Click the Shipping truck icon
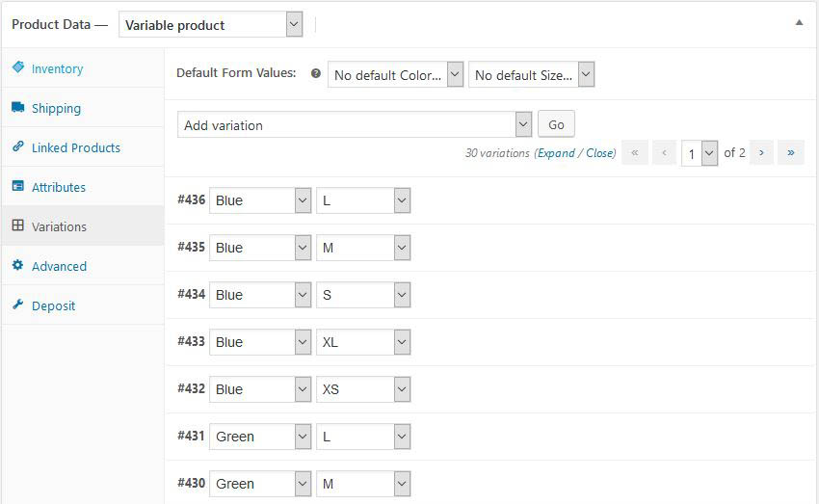The width and height of the screenshot is (819, 504). pos(18,108)
